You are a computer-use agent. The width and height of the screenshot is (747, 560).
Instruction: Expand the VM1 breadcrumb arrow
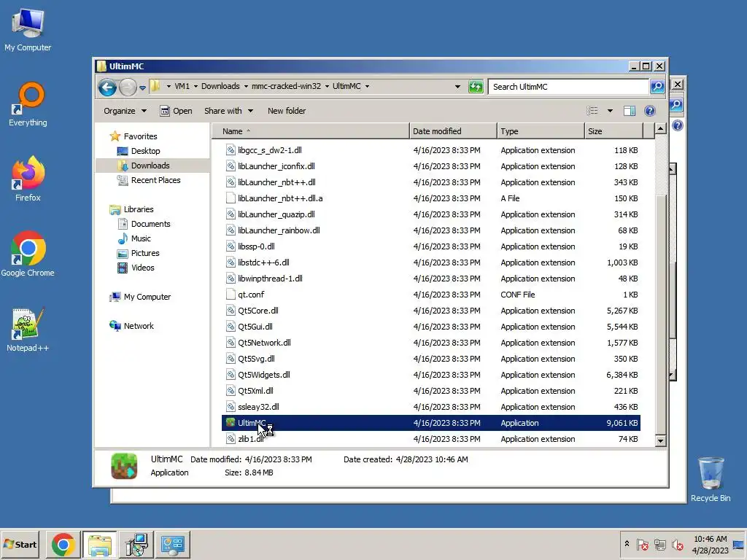click(196, 86)
